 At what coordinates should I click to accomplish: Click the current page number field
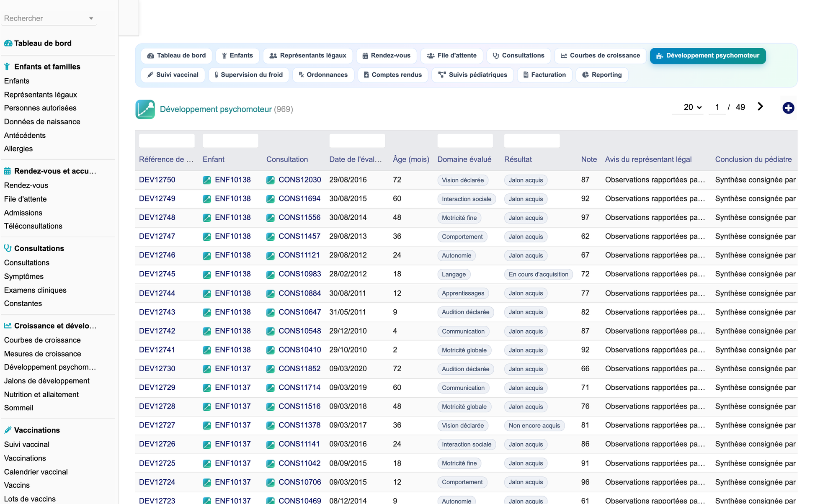coord(717,107)
